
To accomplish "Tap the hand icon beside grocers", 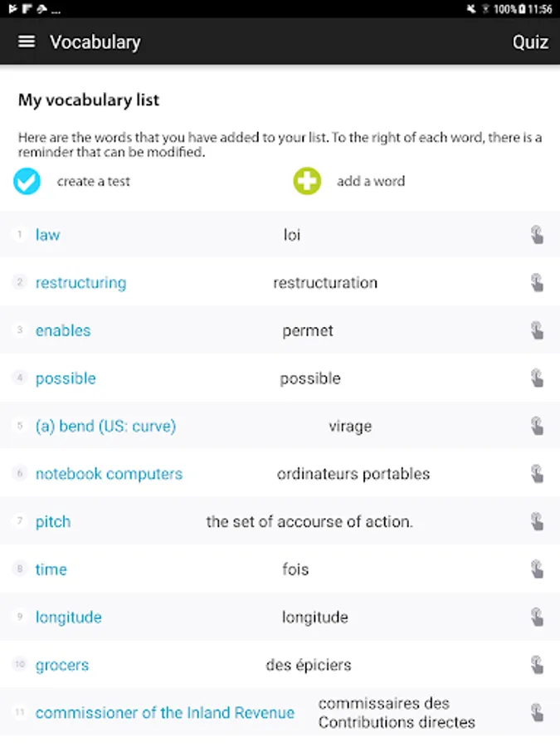I will click(x=537, y=665).
